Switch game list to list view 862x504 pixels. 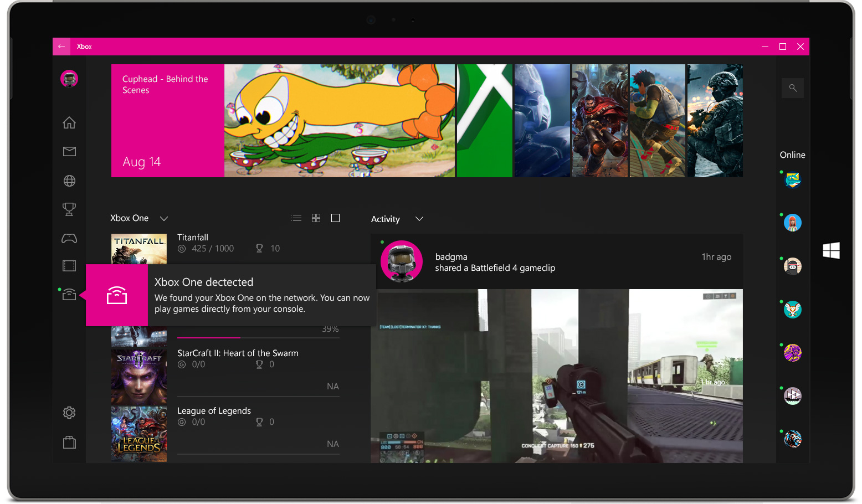pos(296,218)
